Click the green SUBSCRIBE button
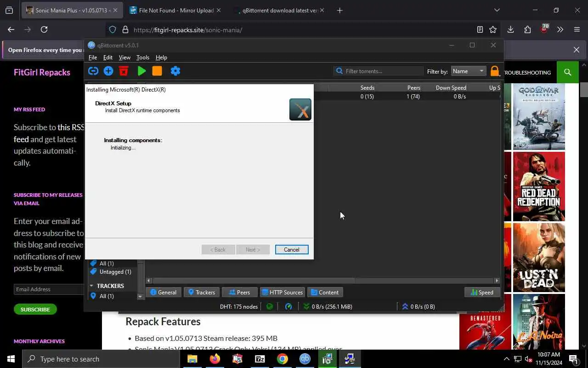 [x=35, y=309]
